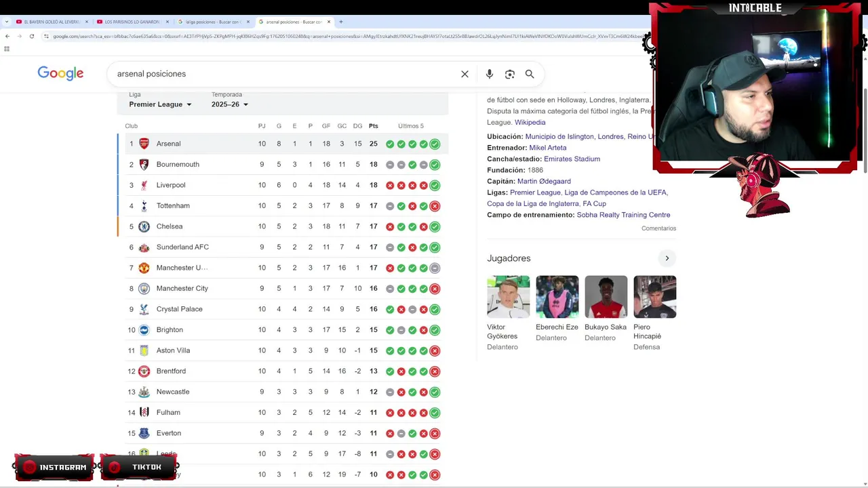The image size is (868, 488).
Task: Reload the page in the browser
Action: 31,36
